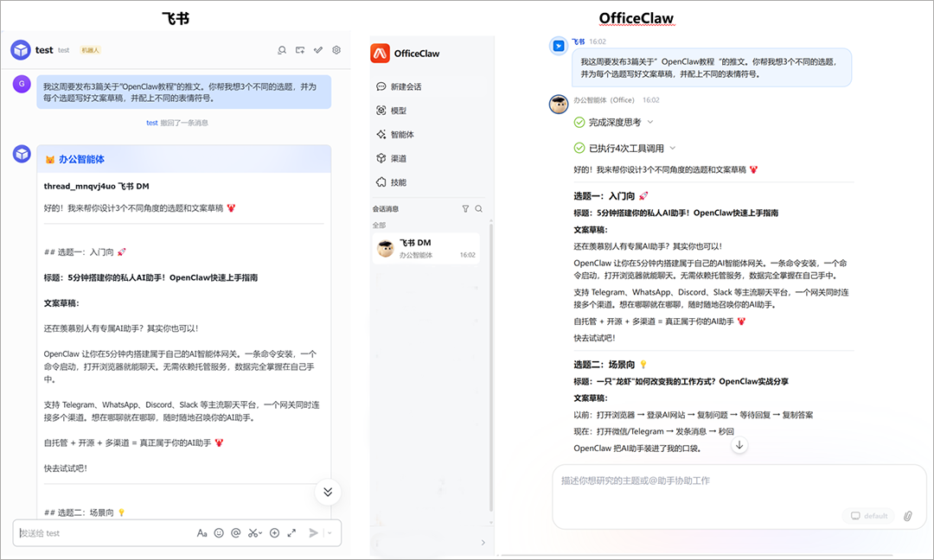Open 新建会话 in OfficeClaw sidebar
Viewport: 934px width, 560px height.
coord(399,87)
